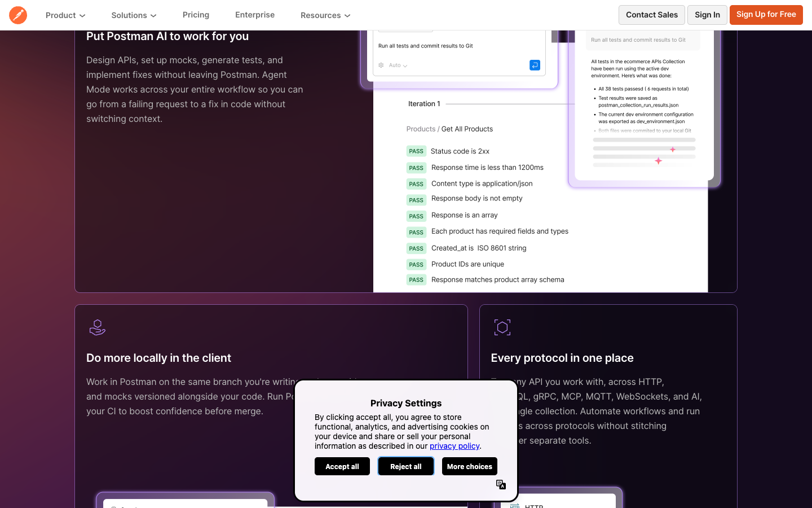Click 'Response matches product array schema' test

[x=498, y=280]
